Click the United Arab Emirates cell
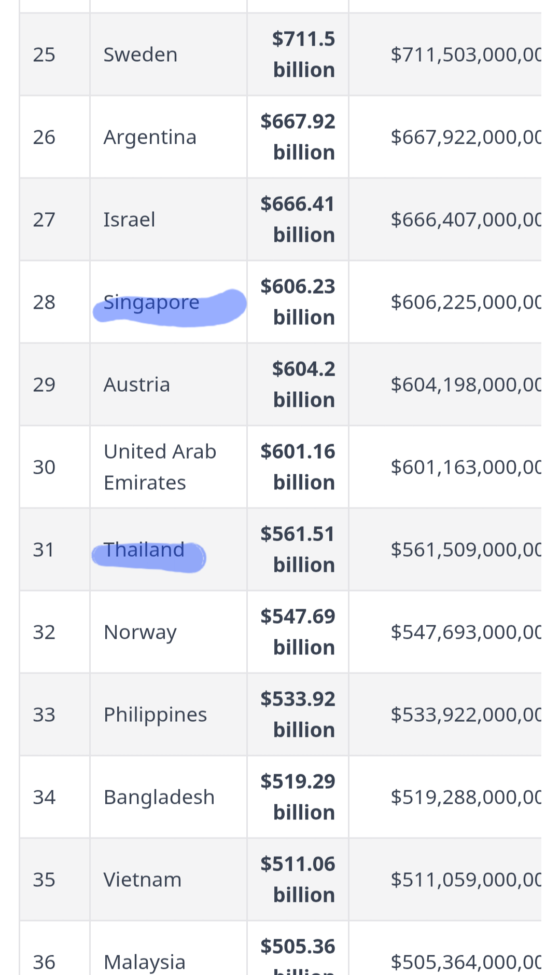This screenshot has height=975, width=560. click(x=168, y=467)
